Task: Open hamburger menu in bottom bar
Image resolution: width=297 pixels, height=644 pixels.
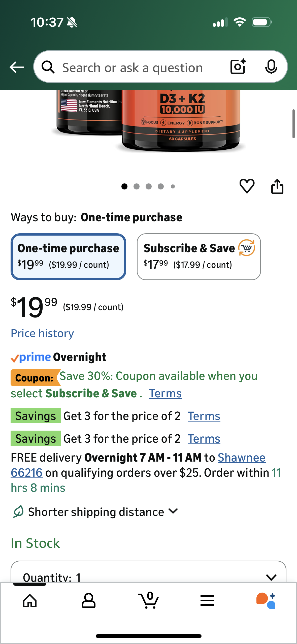Action: click(x=207, y=601)
